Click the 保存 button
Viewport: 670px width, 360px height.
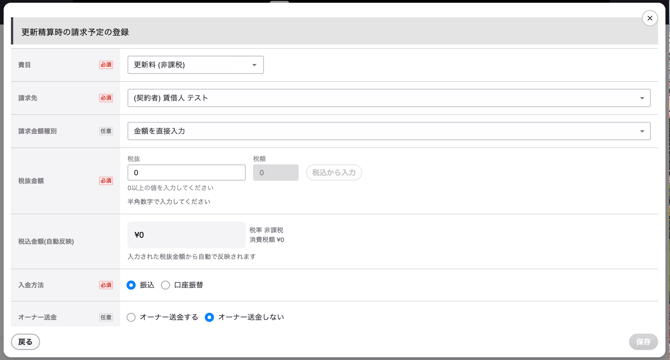[x=643, y=342]
